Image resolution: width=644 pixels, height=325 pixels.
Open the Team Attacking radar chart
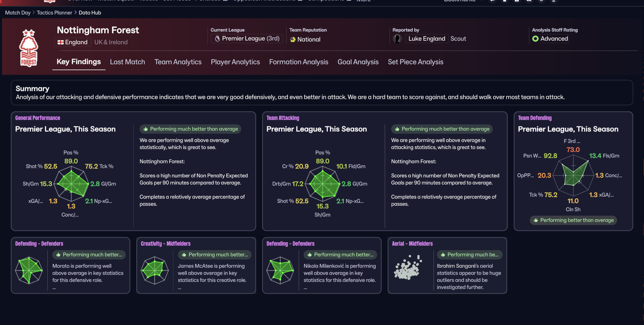pos(322,184)
